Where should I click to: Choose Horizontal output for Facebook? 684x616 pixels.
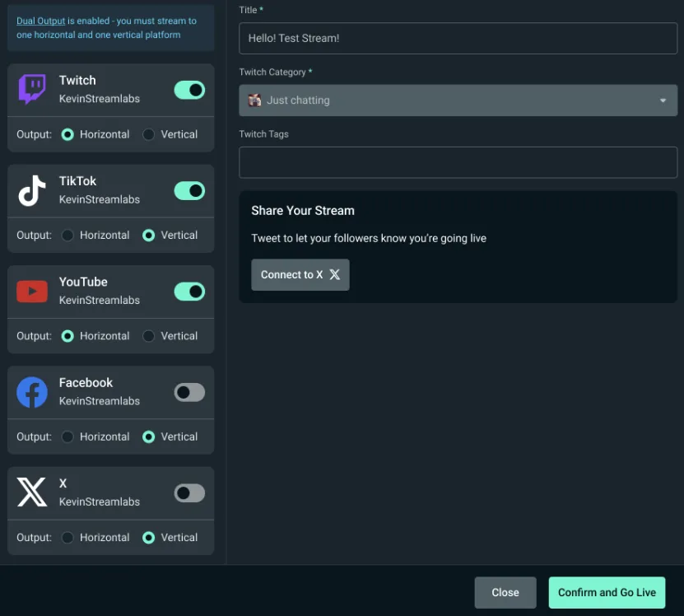tap(68, 437)
